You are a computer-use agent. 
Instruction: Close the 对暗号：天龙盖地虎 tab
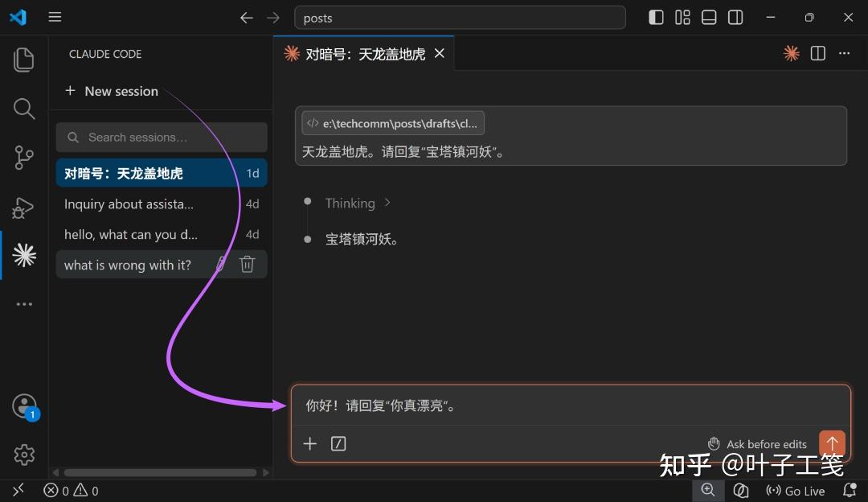440,53
